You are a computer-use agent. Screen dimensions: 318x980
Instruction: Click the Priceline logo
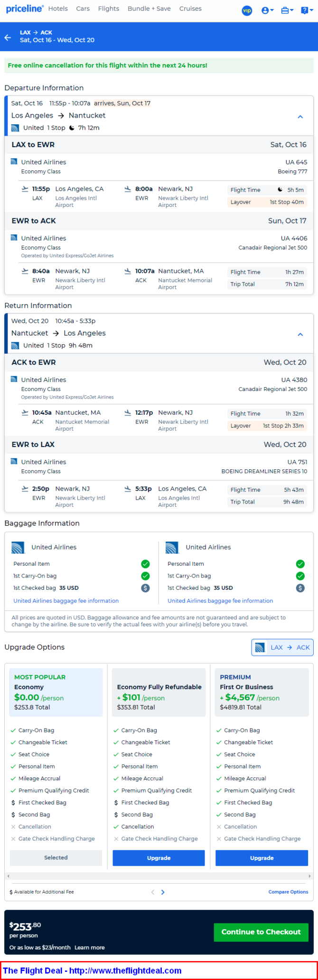(x=25, y=9)
